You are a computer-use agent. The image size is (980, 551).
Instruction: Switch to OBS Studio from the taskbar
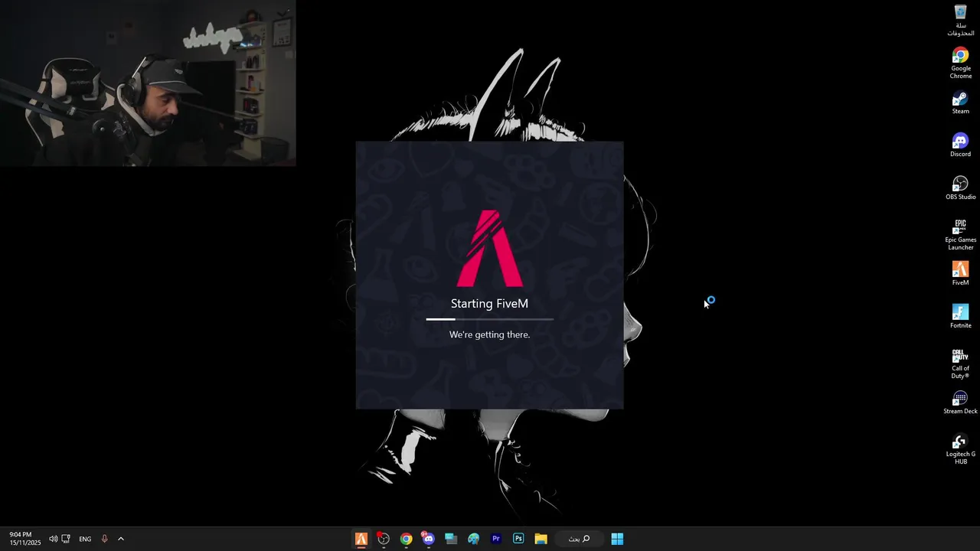[384, 539]
